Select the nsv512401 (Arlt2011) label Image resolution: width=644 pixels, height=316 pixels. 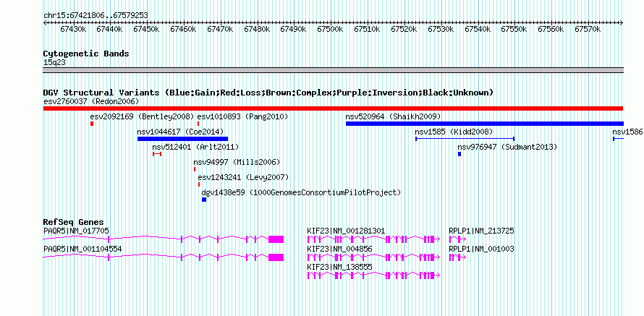tap(195, 147)
